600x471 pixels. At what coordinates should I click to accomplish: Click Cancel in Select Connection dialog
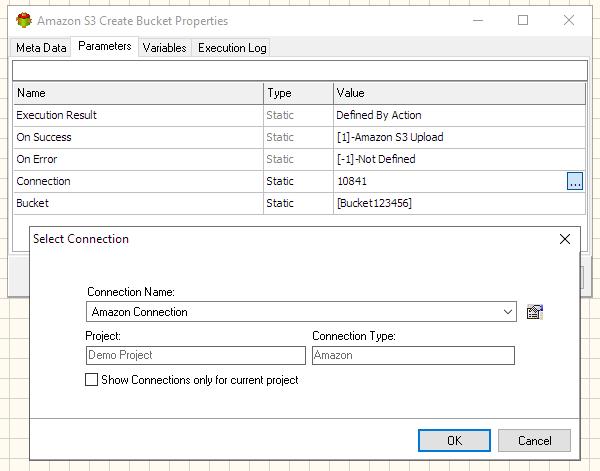[x=534, y=440]
